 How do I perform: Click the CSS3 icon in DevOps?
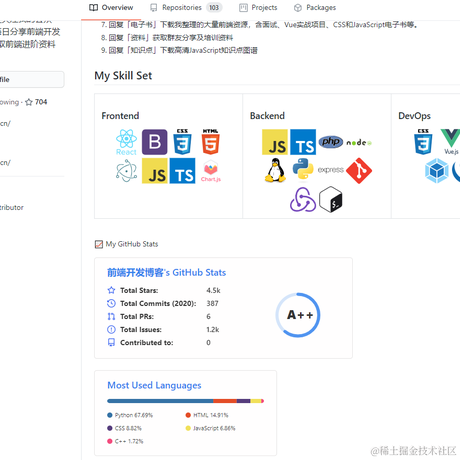(x=423, y=142)
